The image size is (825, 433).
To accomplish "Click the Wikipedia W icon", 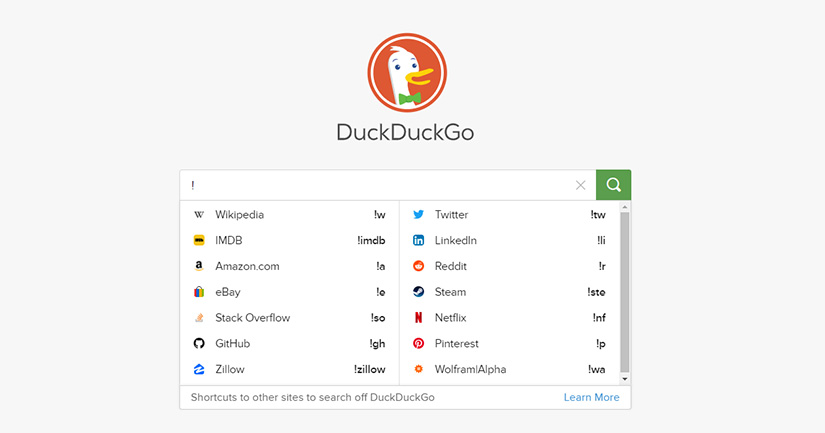I will click(199, 215).
